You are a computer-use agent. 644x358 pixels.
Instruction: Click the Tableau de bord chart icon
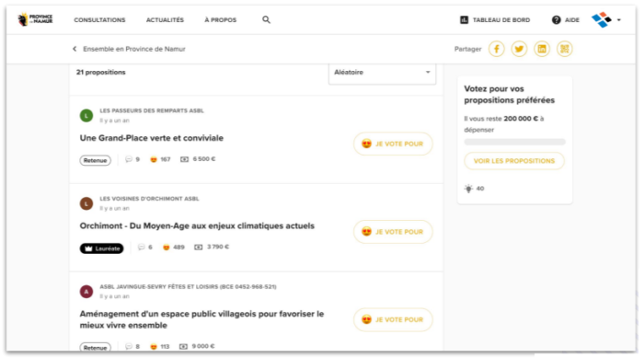tap(464, 19)
